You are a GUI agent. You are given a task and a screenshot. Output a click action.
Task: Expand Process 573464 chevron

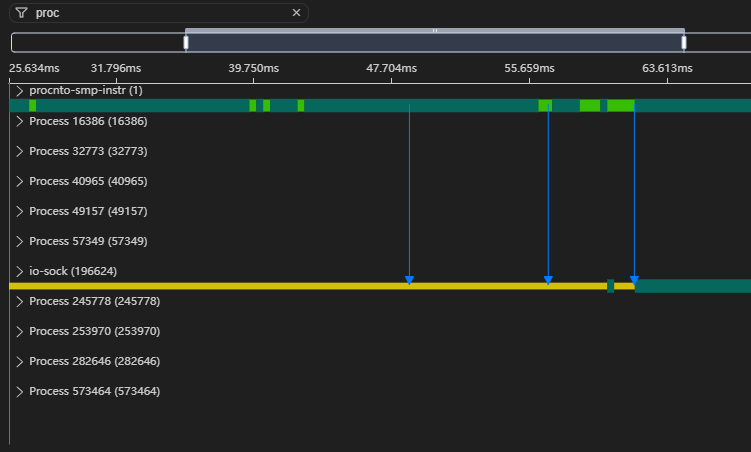[20, 391]
